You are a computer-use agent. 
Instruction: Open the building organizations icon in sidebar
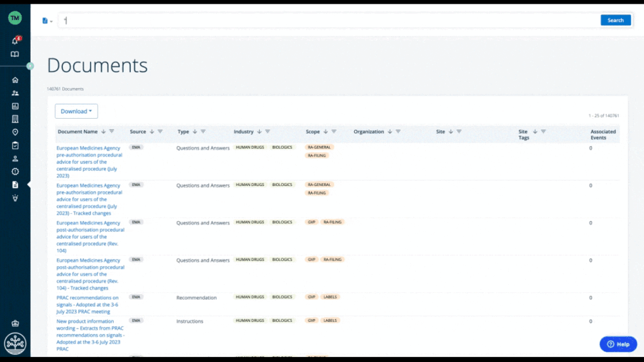(15, 119)
